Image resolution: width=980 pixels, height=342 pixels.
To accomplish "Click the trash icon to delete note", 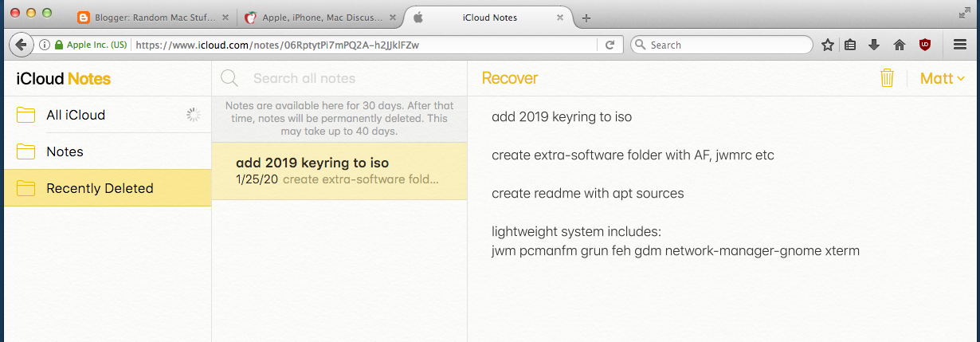I will click(x=887, y=78).
